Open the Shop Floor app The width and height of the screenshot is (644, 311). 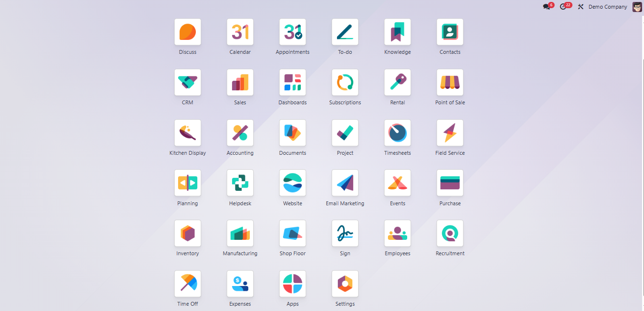tap(292, 233)
